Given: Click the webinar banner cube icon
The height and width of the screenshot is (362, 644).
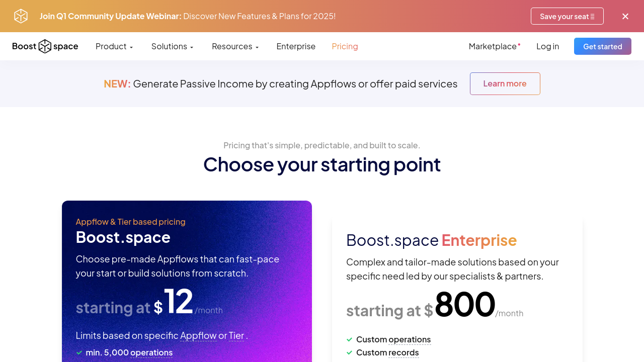Looking at the screenshot, I should 21,16.
